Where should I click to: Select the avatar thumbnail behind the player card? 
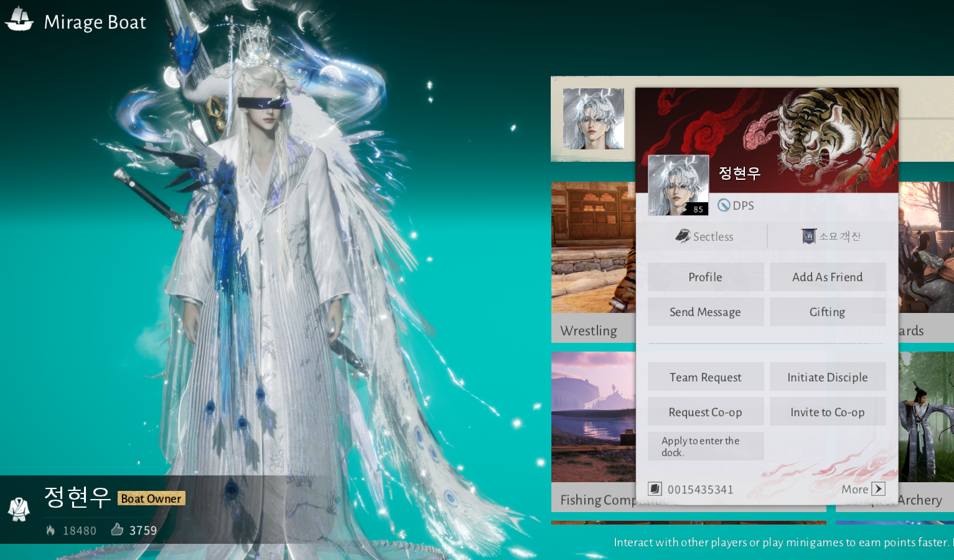click(594, 119)
